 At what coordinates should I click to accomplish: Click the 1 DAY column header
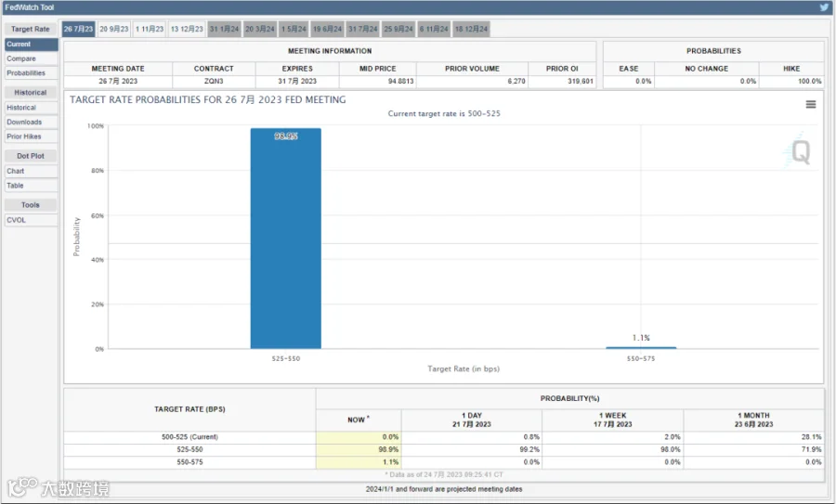[x=472, y=420]
